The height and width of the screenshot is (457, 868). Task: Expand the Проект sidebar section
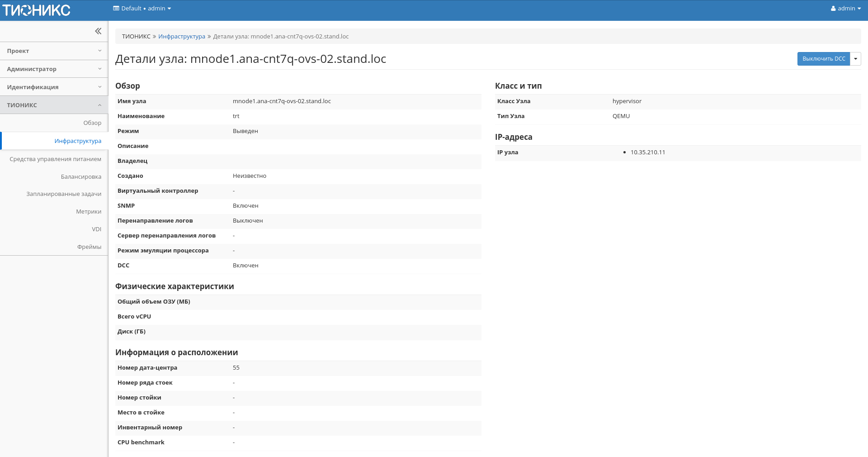tap(54, 51)
